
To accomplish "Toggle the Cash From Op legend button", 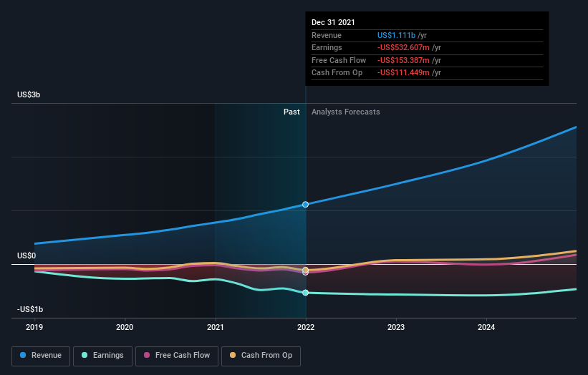I will coord(261,356).
